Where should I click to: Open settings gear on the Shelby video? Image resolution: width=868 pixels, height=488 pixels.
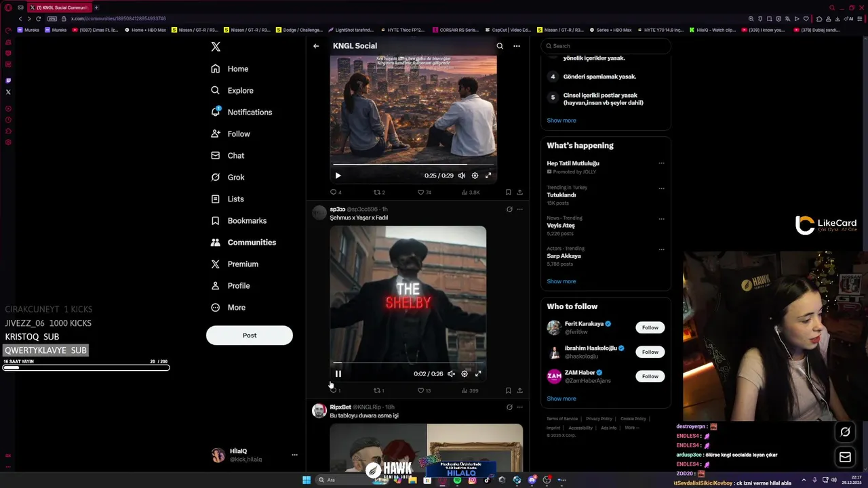(x=465, y=373)
